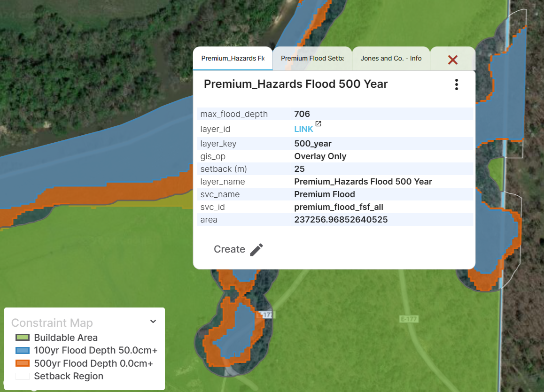Select the Setback Region legend swatch
Viewport: 544px width, 392px height.
[x=23, y=376]
